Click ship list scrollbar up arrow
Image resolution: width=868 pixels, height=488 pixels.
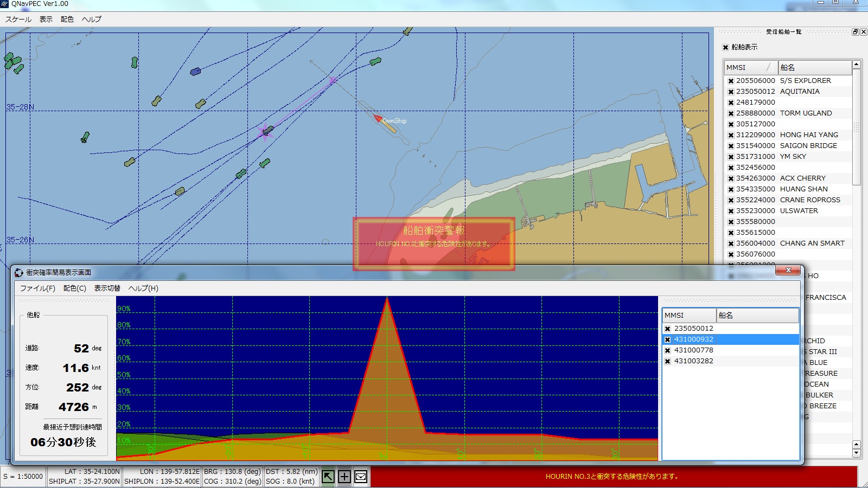(857, 65)
